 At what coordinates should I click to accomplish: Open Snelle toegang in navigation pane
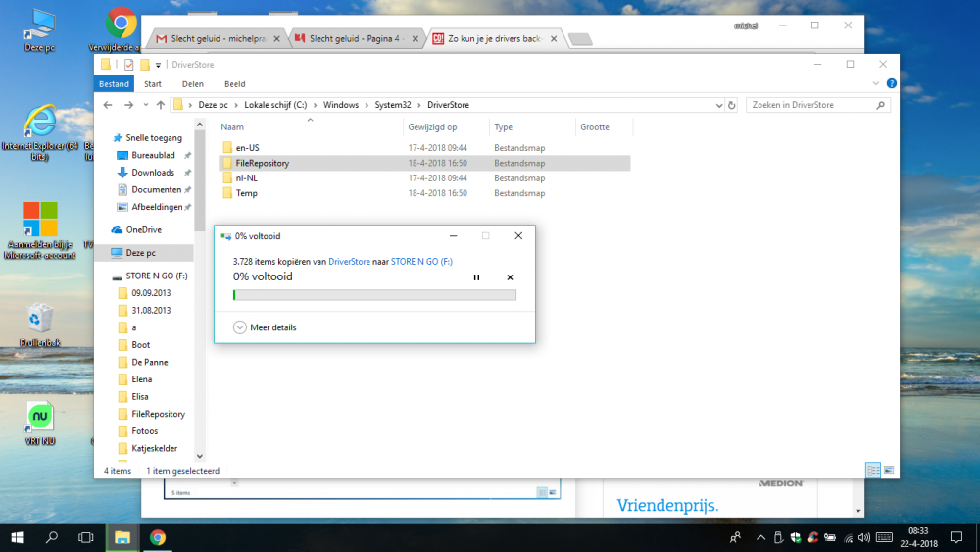tap(154, 138)
